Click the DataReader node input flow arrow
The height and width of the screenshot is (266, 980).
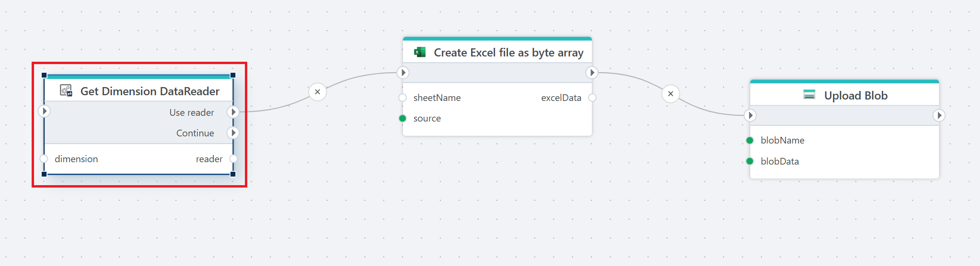[44, 111]
